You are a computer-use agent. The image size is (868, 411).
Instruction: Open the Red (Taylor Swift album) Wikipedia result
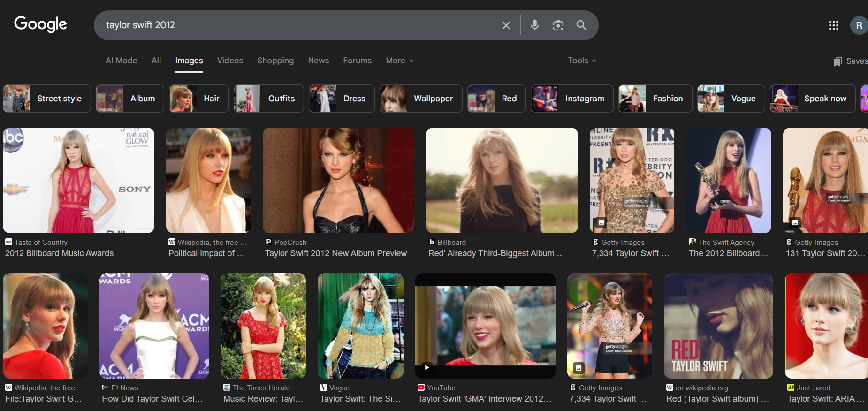point(717,398)
